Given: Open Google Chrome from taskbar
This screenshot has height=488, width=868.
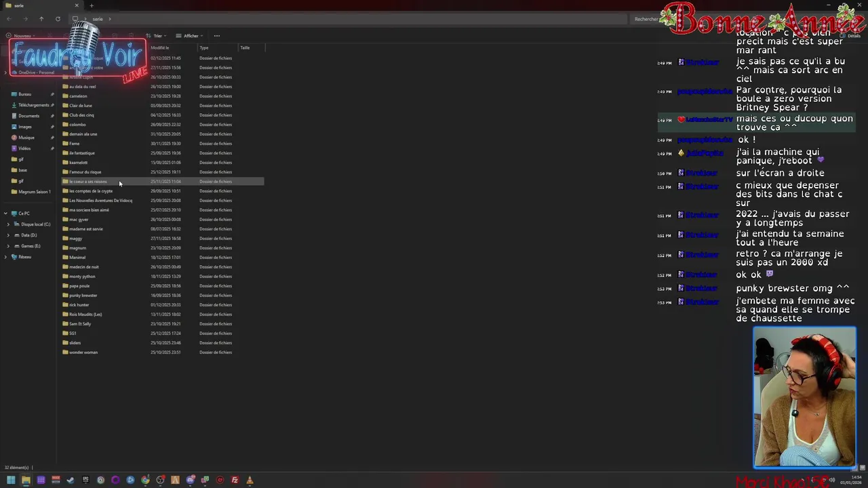Looking at the screenshot, I should pos(145,480).
